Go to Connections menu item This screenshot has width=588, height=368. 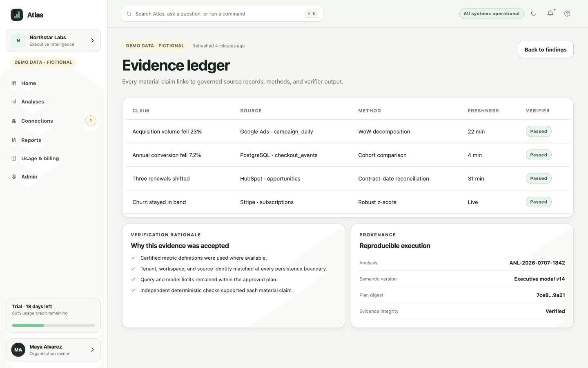coord(53,121)
